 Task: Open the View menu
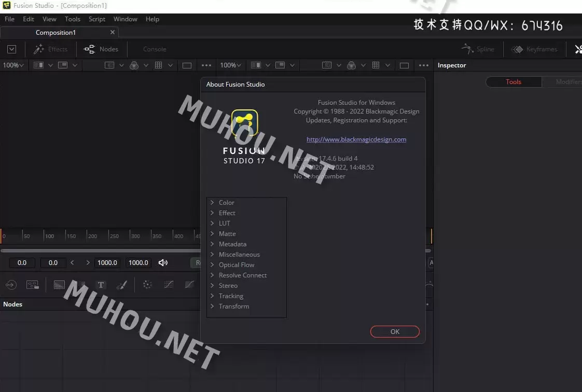(x=49, y=19)
